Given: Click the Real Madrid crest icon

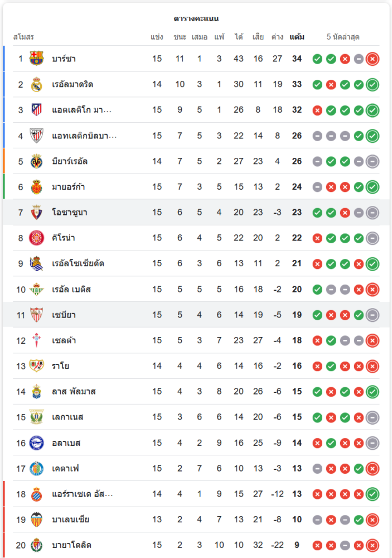Looking at the screenshot, I should click(37, 84).
